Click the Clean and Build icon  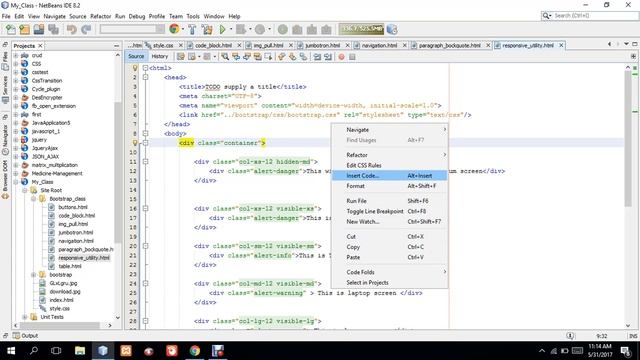pos(207,29)
